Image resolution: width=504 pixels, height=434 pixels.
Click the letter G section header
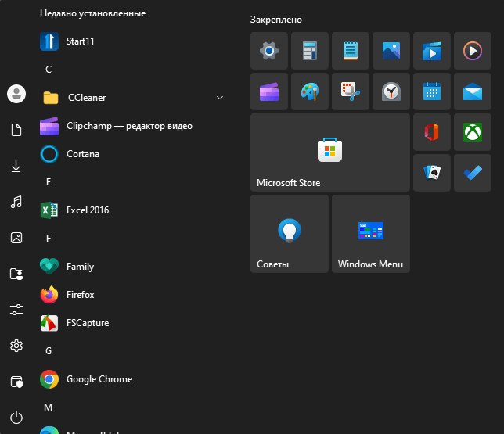coord(49,351)
